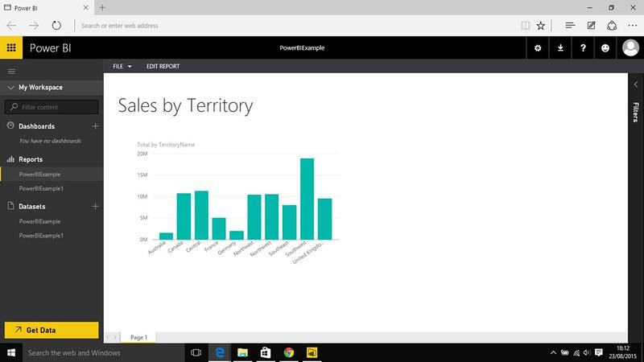Screen dimensions: 644x362
Task: Open the user profile avatar
Action: [630, 47]
